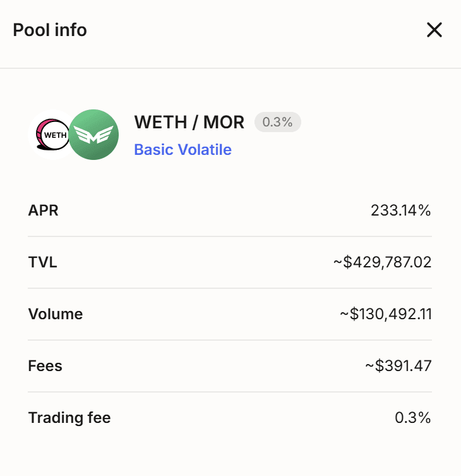Click the slash between WETH and MOR
Viewport: 461px width, 476px height.
point(193,122)
